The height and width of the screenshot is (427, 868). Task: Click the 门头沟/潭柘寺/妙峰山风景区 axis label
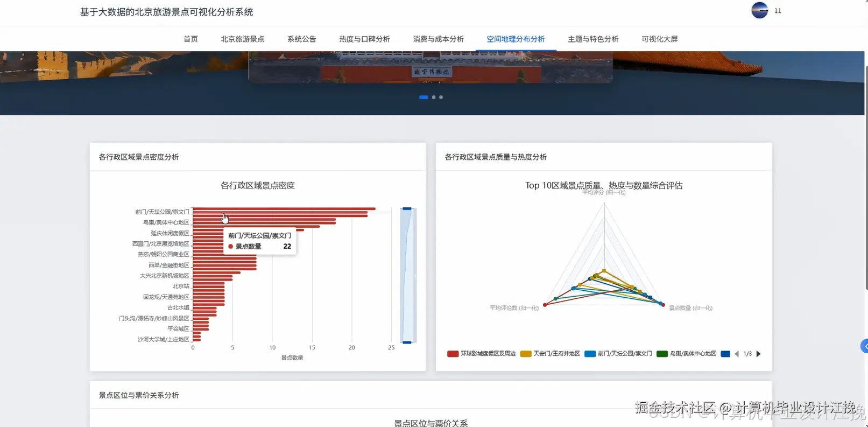[154, 318]
